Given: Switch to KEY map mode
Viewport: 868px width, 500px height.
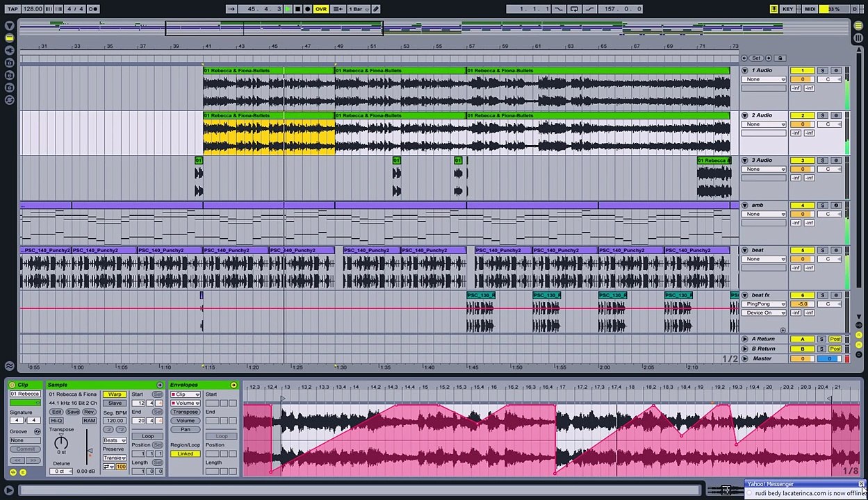Looking at the screenshot, I should pos(787,9).
